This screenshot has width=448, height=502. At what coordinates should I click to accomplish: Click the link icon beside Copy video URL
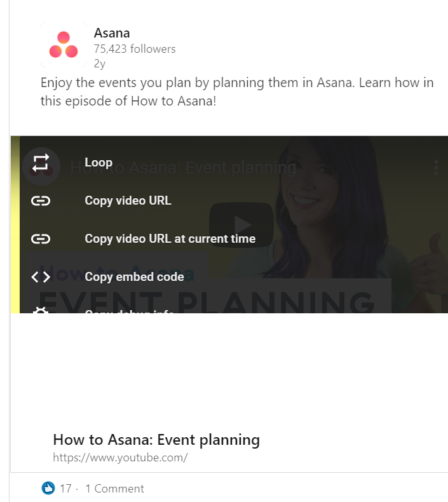41,201
